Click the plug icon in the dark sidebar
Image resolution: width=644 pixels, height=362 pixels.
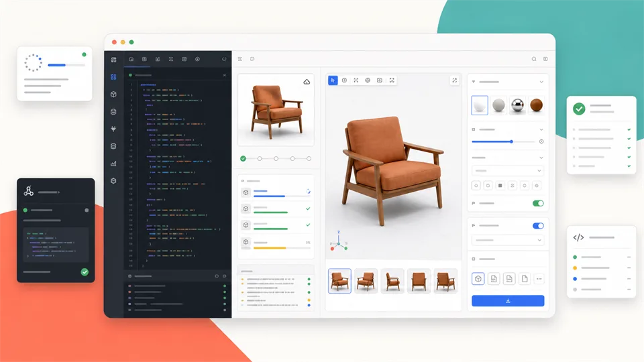point(113,129)
